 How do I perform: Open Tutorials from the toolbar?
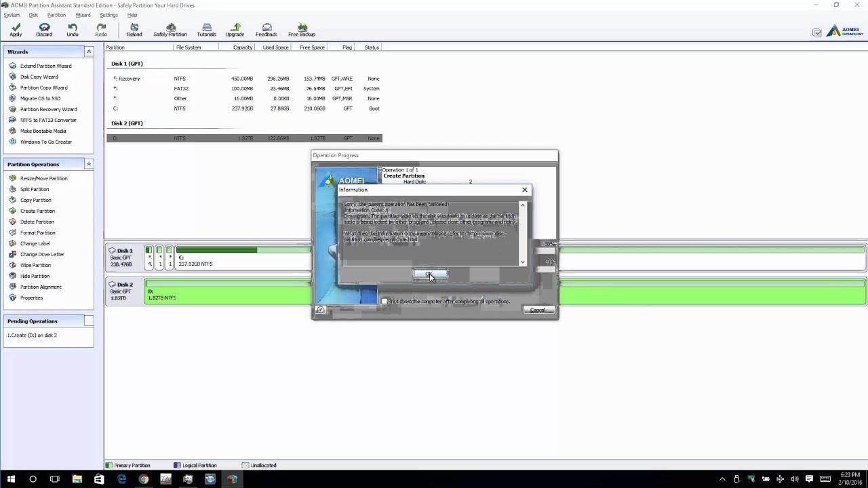(206, 30)
